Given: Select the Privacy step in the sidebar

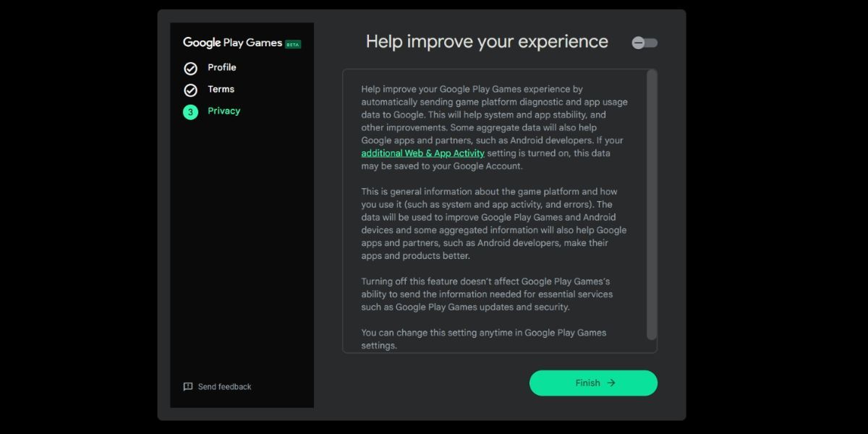Looking at the screenshot, I should 224,111.
